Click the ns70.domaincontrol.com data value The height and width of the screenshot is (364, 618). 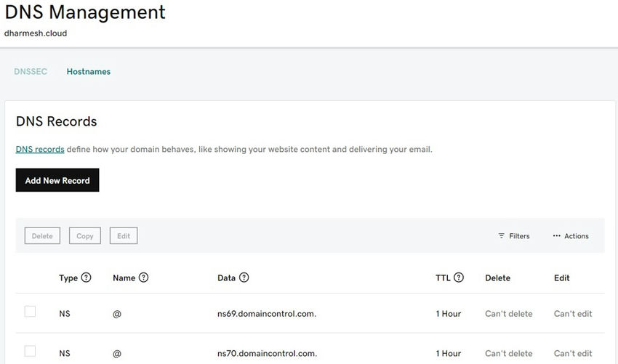pyautogui.click(x=267, y=354)
